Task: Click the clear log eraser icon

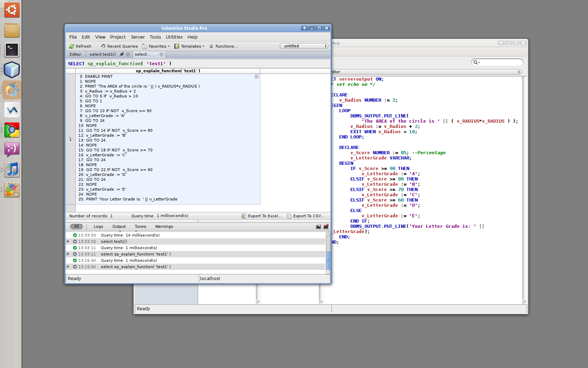Action: [318, 226]
